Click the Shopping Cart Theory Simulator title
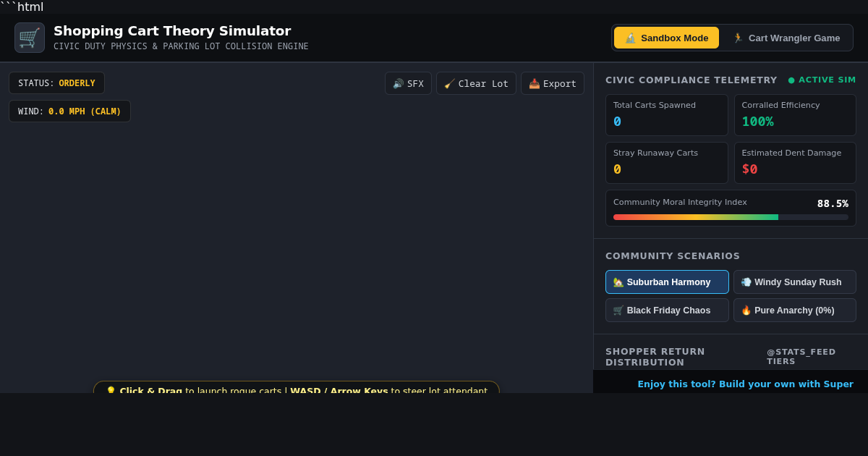Image resolution: width=868 pixels, height=456 pixels. pyautogui.click(x=172, y=31)
